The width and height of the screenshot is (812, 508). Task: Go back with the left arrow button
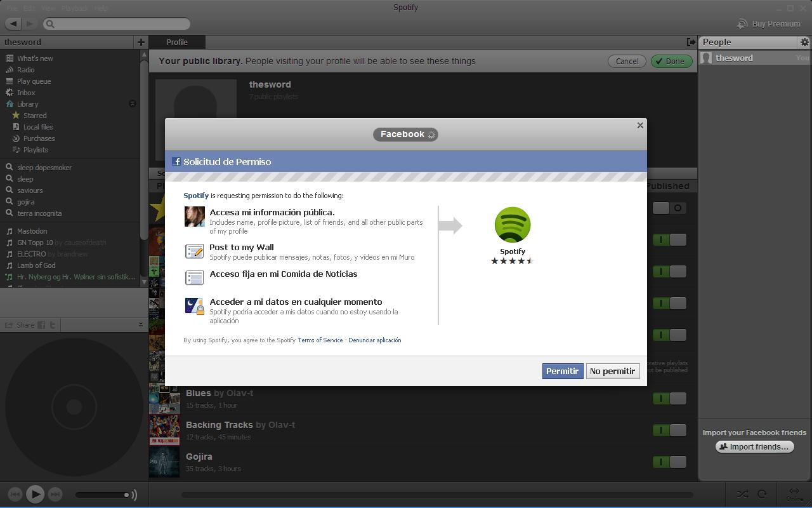click(13, 23)
